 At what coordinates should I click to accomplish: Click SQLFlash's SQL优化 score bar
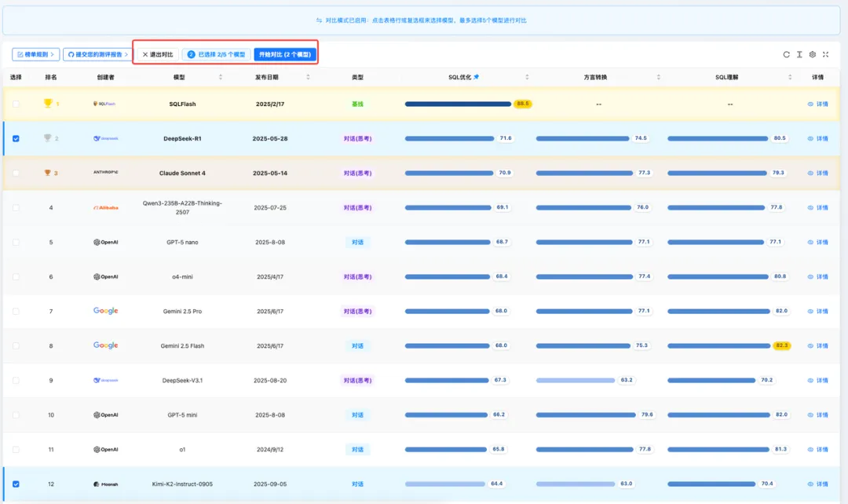458,104
